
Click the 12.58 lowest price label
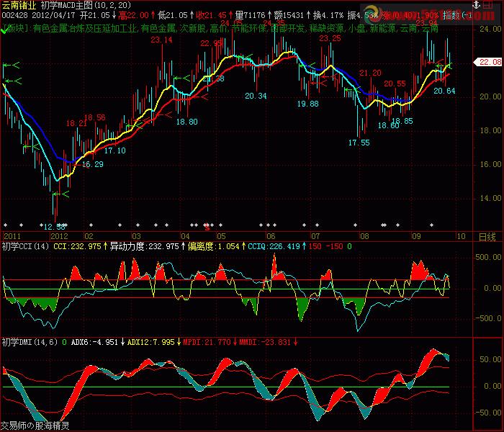[x=54, y=227]
